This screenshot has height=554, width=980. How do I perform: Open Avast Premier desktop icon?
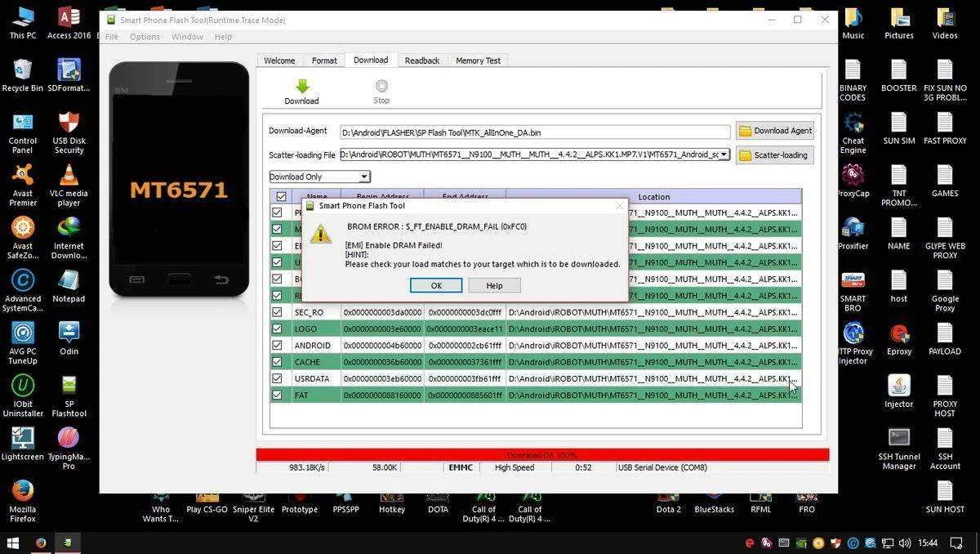coord(23,186)
